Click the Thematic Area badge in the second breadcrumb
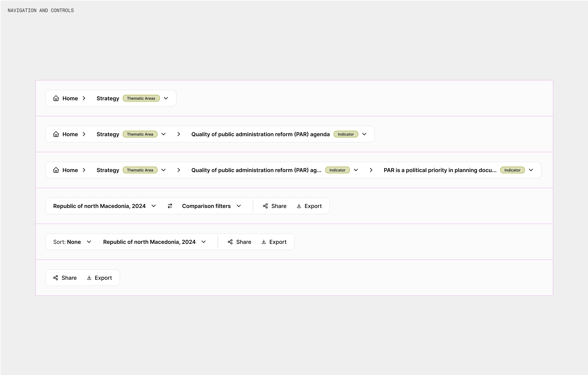 click(140, 134)
